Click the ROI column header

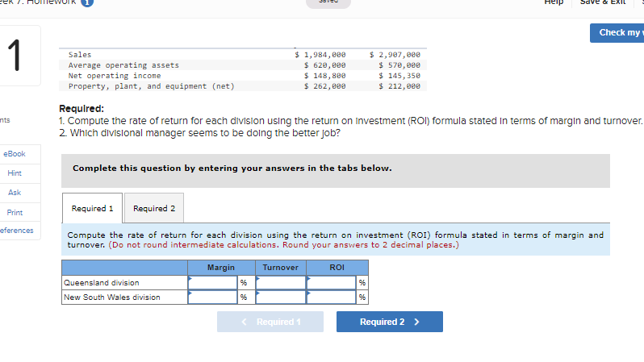coord(337,268)
